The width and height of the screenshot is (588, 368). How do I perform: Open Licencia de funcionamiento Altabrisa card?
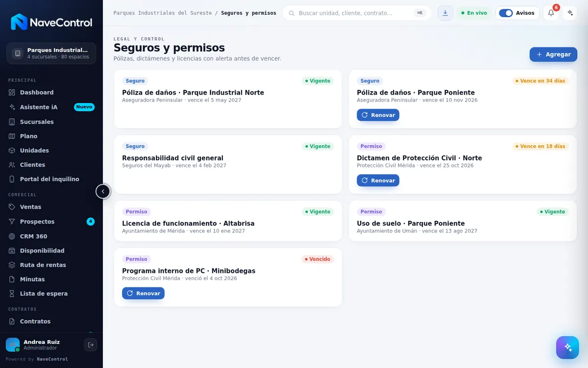(x=228, y=221)
